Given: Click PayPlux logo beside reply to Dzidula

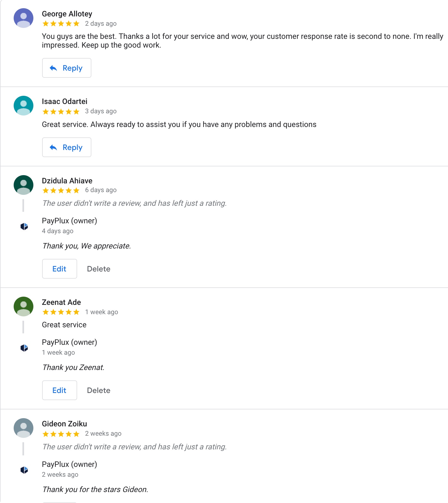Looking at the screenshot, I should [24, 226].
